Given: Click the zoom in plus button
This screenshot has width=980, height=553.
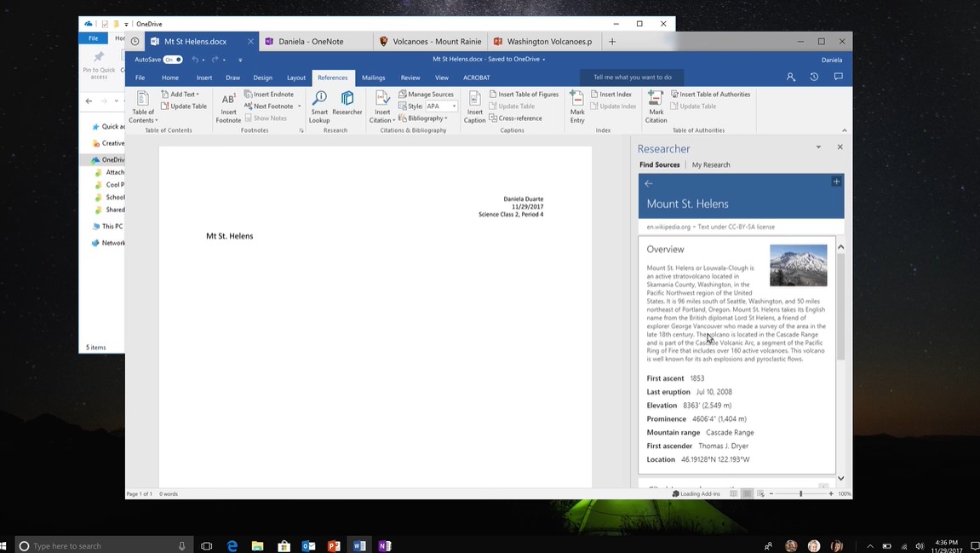Looking at the screenshot, I should click(x=831, y=493).
